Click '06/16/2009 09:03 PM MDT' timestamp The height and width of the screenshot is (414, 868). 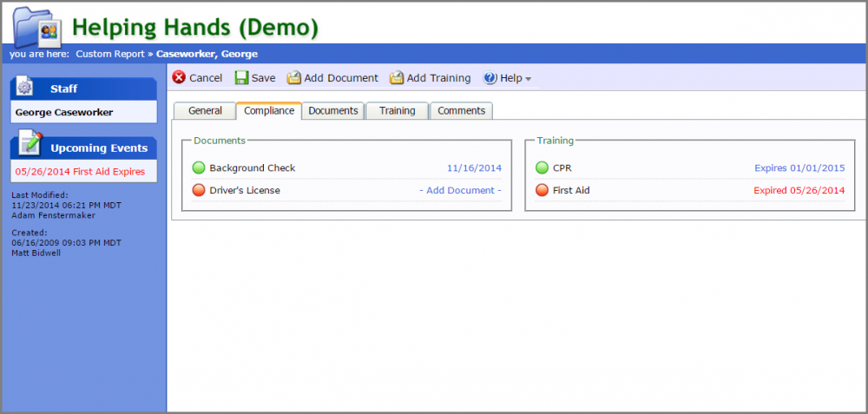coord(67,243)
